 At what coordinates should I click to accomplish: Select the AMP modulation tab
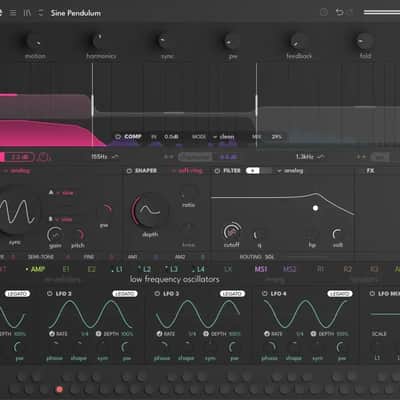tap(38, 269)
